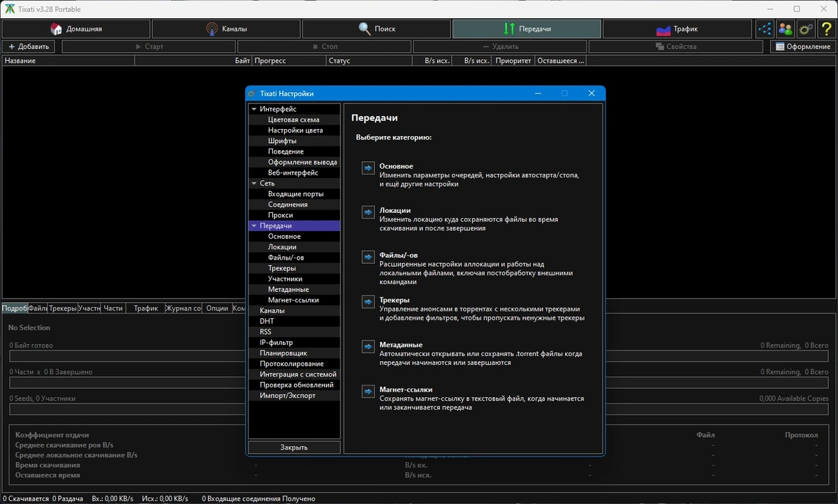838x504 pixels.
Task: Select Локации in the settings tree
Action: point(294,247)
